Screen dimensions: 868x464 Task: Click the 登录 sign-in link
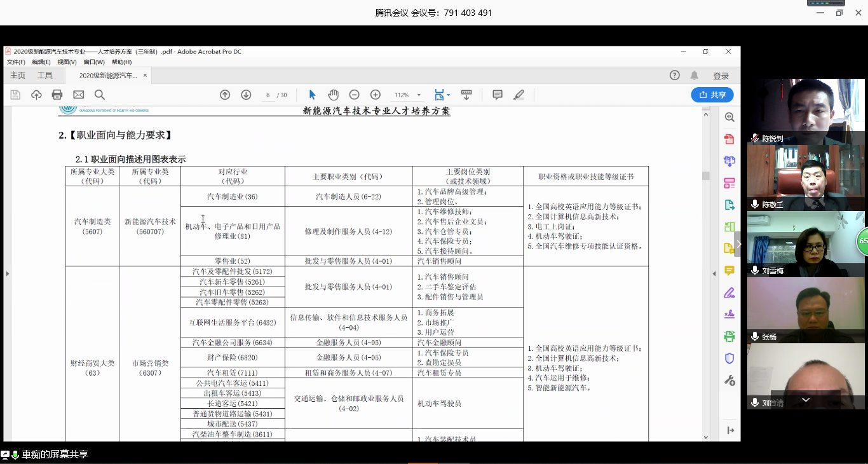pos(721,76)
